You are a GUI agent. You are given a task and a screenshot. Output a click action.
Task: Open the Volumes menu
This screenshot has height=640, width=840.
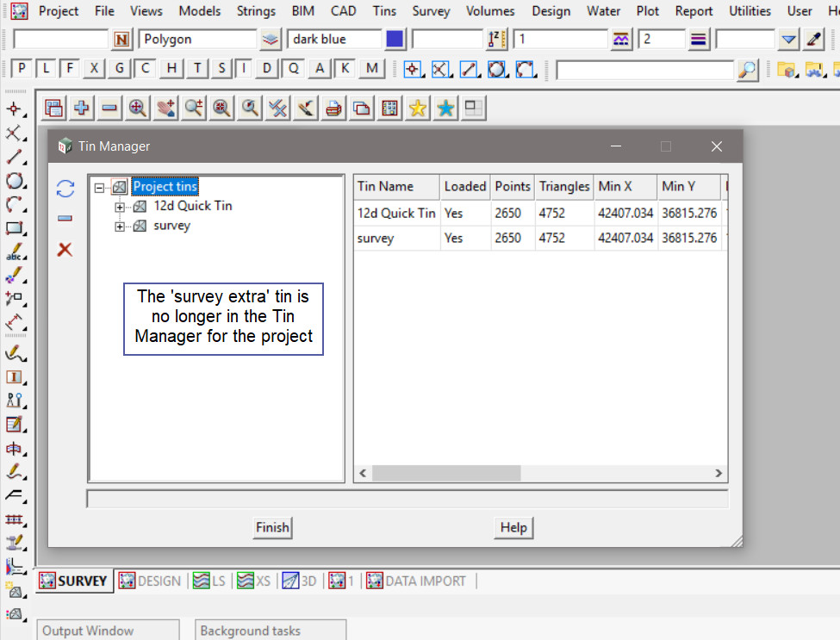point(490,10)
